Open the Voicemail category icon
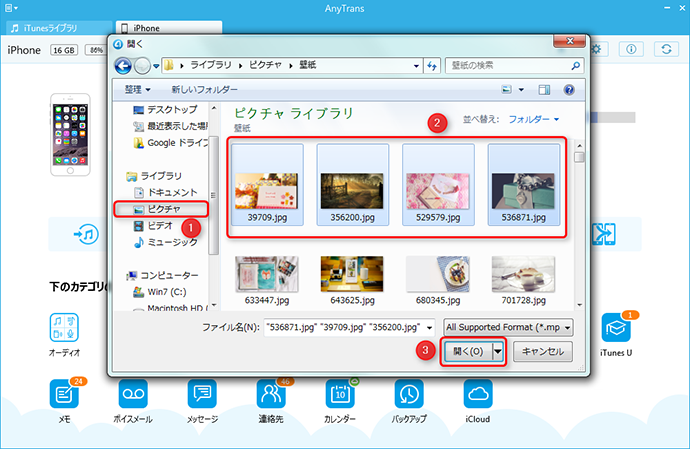 coord(133,394)
